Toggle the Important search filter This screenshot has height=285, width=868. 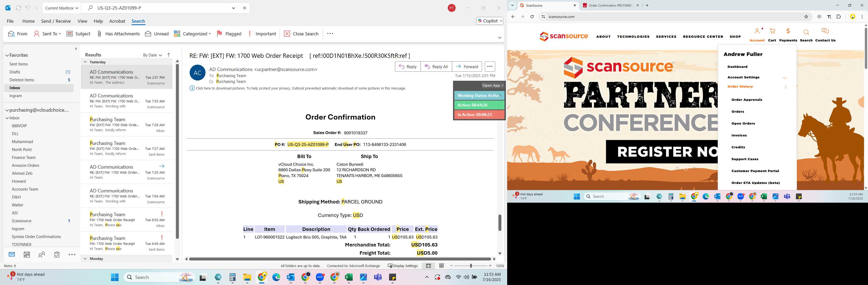262,34
